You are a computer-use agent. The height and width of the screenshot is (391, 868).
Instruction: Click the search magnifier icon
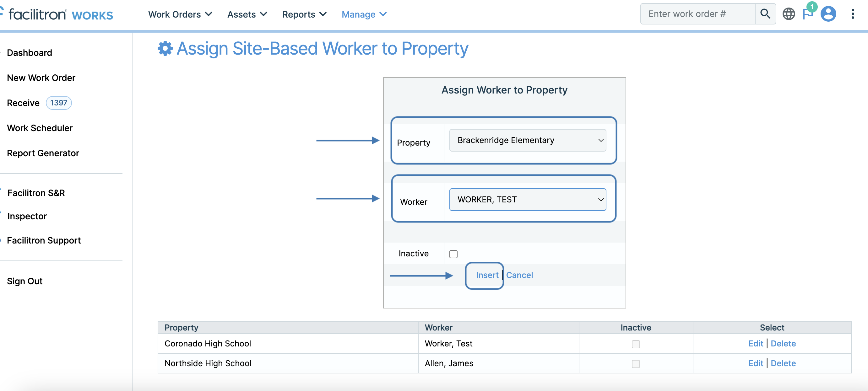pyautogui.click(x=765, y=14)
